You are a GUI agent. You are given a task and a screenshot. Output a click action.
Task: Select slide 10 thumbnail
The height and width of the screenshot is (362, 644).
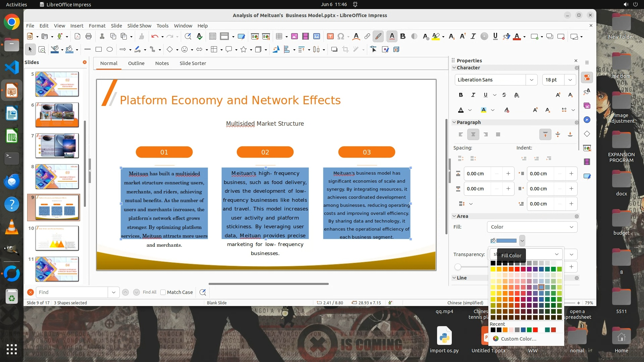57,238
